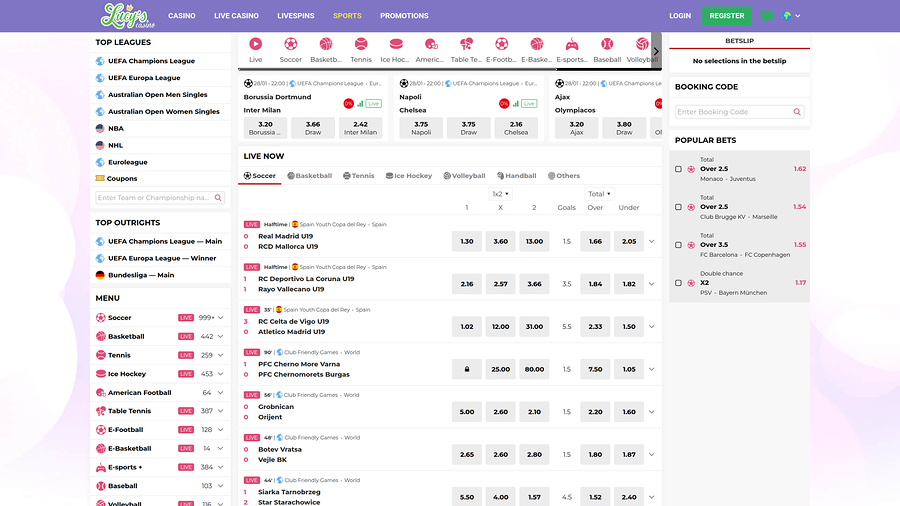The image size is (900, 506).
Task: Open the Total market dropdown
Action: tap(599, 194)
